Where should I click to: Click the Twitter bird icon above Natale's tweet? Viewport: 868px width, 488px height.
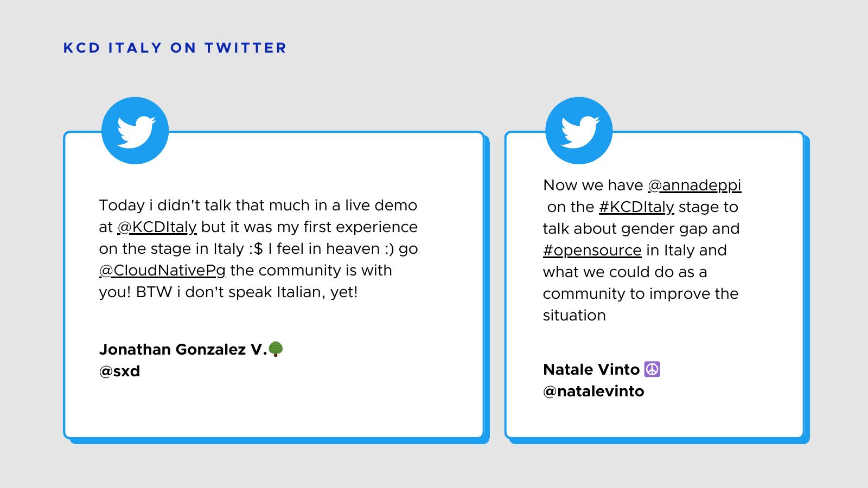[579, 131]
